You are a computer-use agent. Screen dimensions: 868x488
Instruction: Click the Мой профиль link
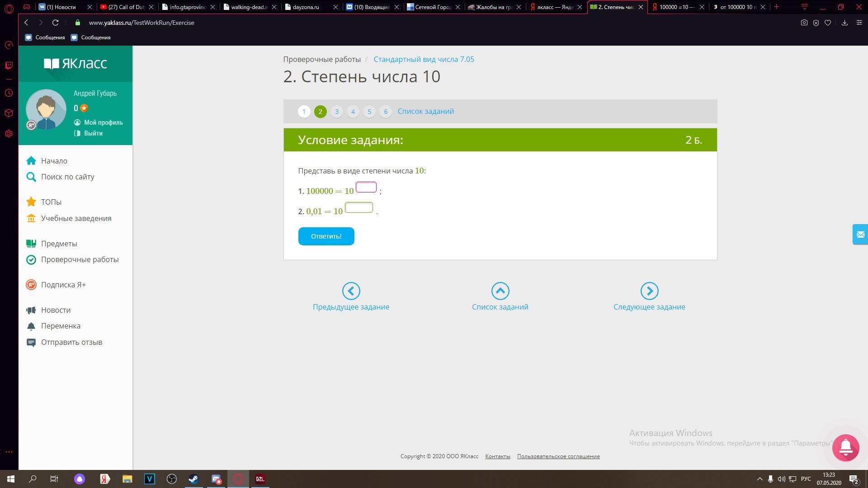[x=103, y=122]
